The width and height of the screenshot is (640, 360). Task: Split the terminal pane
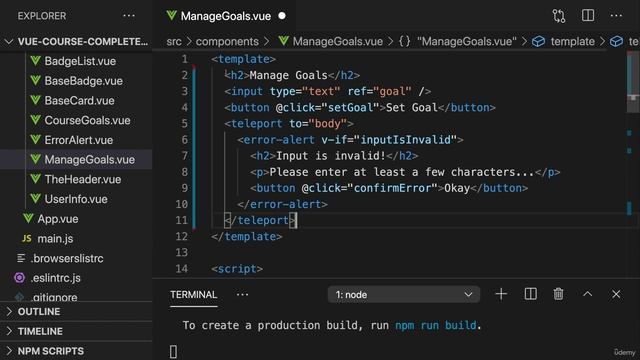(x=530, y=294)
